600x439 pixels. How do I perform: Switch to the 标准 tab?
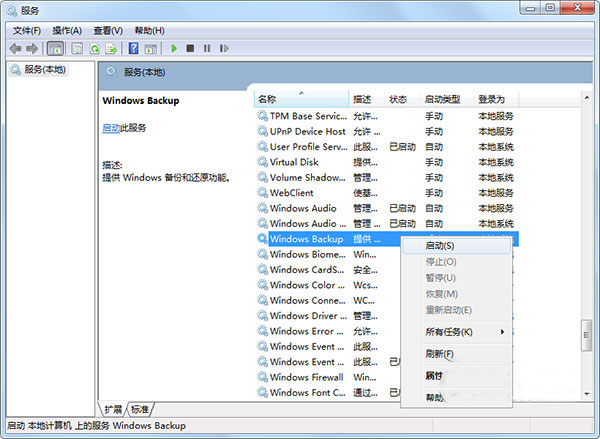141,409
